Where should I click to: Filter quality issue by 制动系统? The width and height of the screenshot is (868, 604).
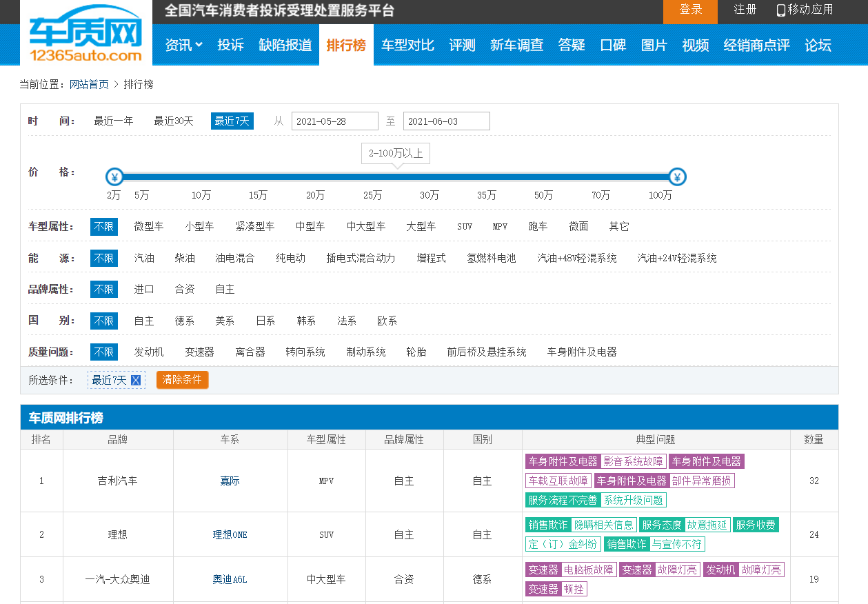(366, 352)
